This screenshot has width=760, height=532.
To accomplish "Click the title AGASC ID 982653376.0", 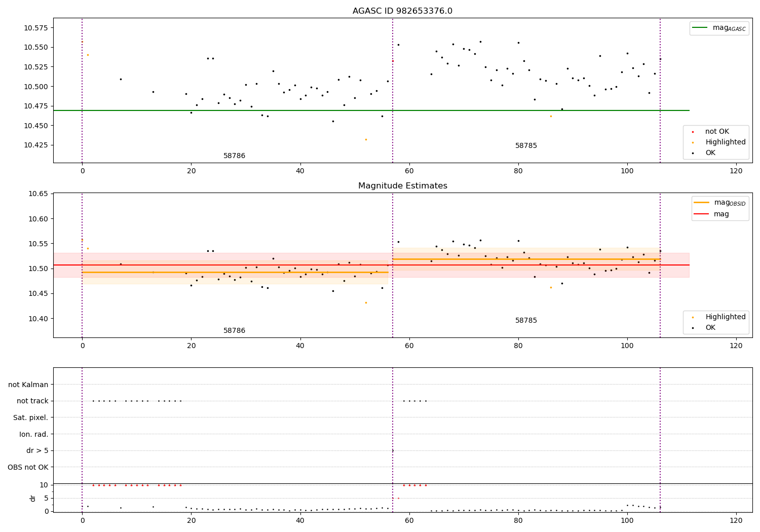I will (x=402, y=11).
